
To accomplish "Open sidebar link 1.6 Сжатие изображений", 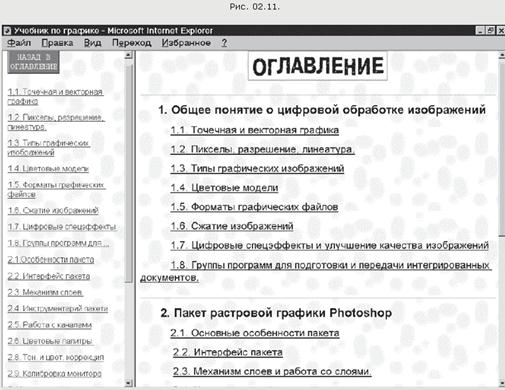I will [53, 210].
